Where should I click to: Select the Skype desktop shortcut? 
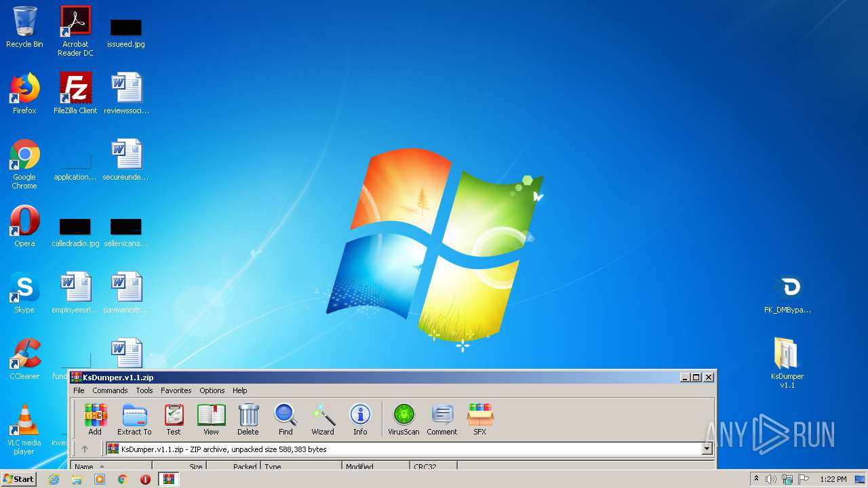24,293
